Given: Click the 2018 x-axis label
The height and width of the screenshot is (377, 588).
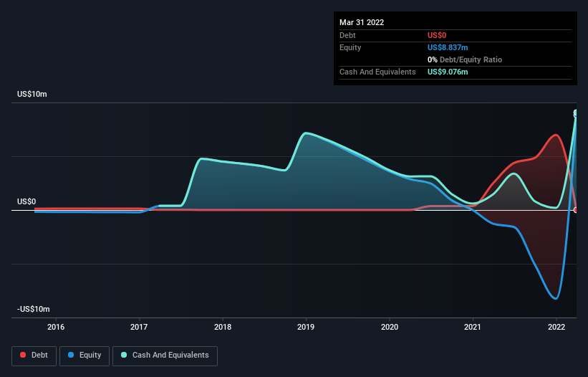Looking at the screenshot, I should (223, 327).
